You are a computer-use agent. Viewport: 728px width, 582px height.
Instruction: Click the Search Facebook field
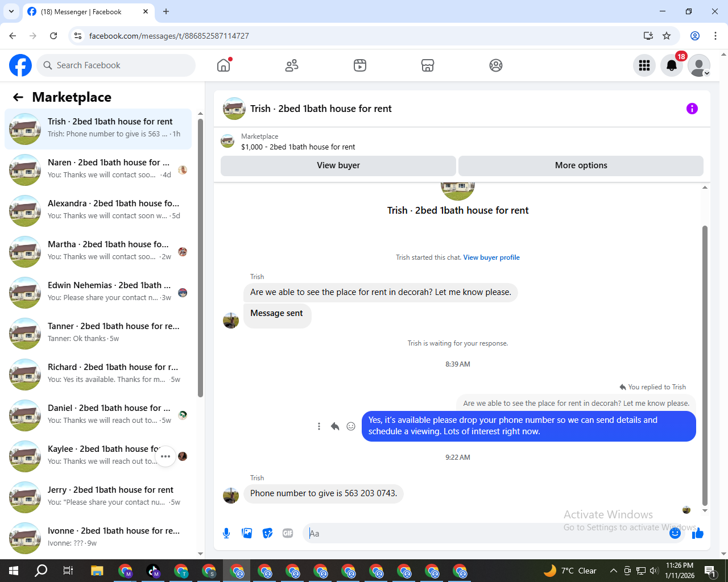116,65
